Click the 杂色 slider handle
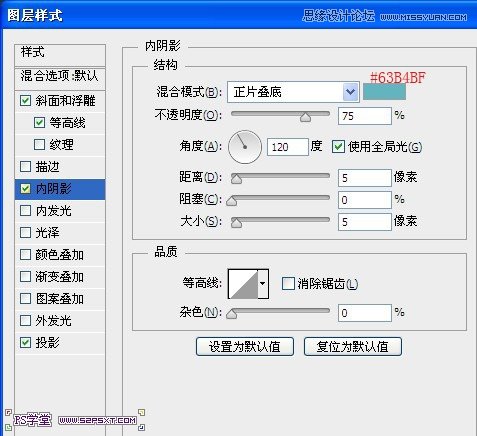 tap(231, 314)
